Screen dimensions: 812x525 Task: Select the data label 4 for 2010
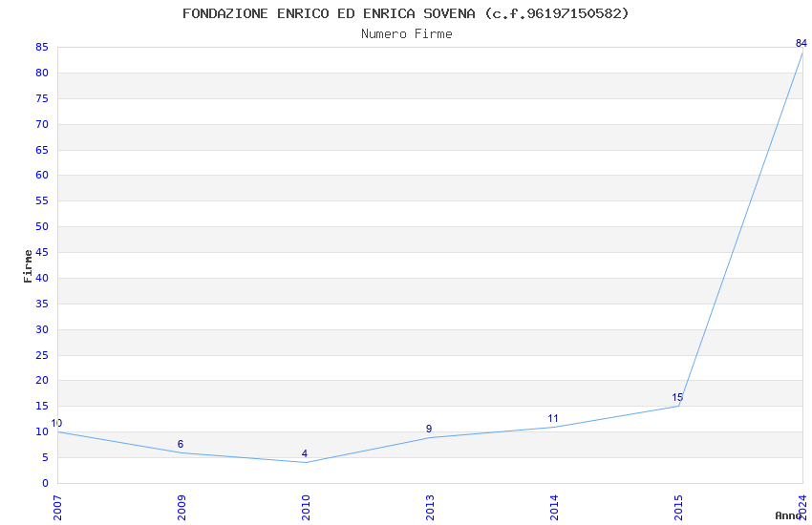(x=305, y=453)
